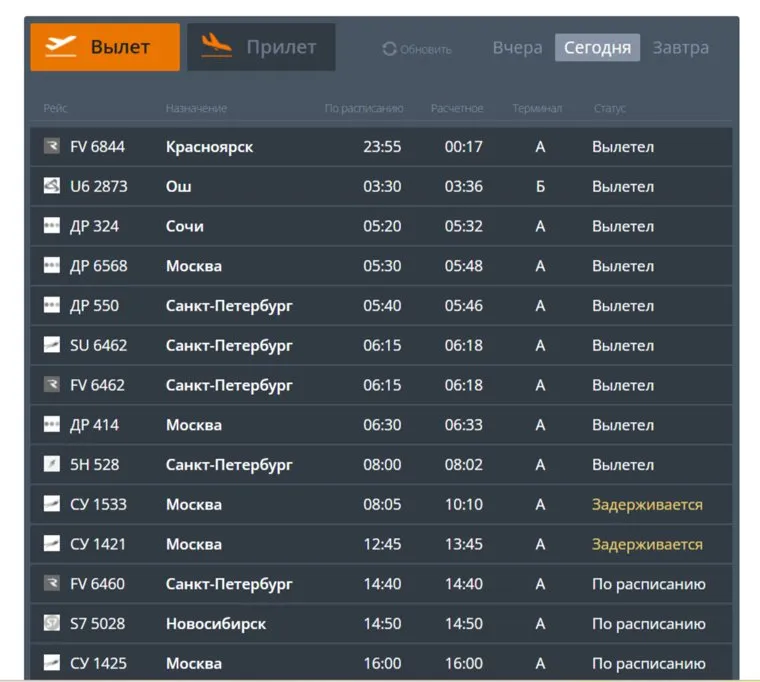Switch to the Вылет departures tab
Image resolution: width=760 pixels, height=682 pixels.
[105, 47]
